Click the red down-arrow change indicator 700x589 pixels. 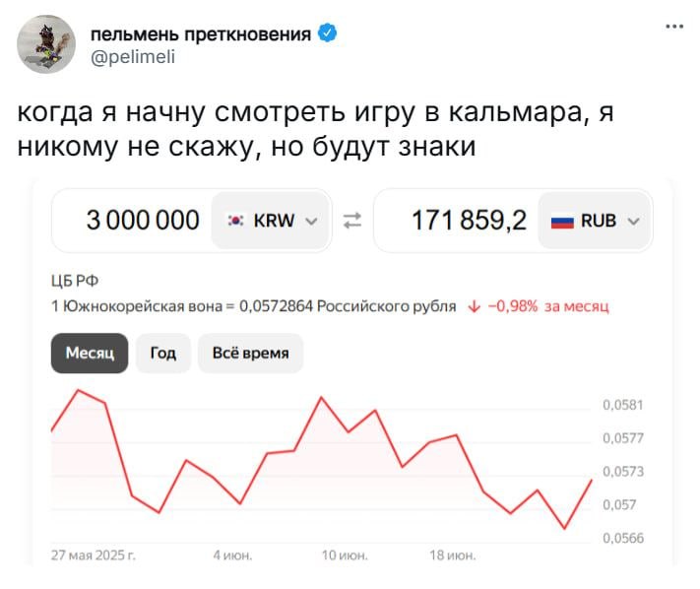474,306
